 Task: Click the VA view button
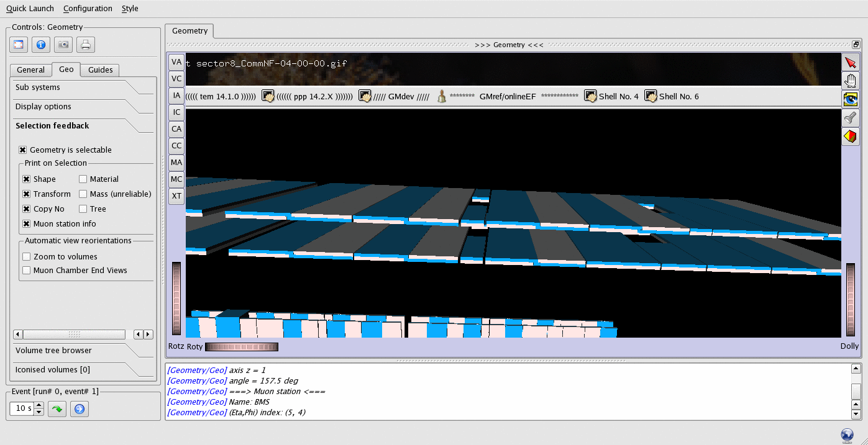[x=176, y=62]
